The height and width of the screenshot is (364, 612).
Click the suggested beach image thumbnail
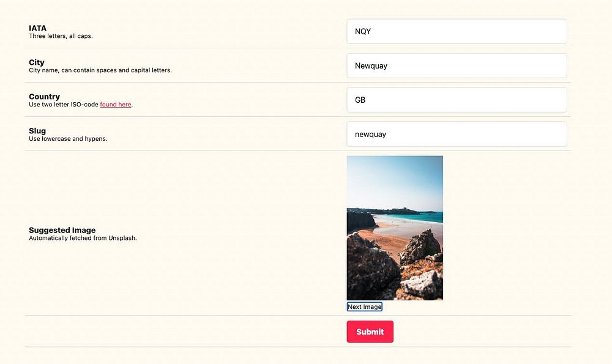395,228
